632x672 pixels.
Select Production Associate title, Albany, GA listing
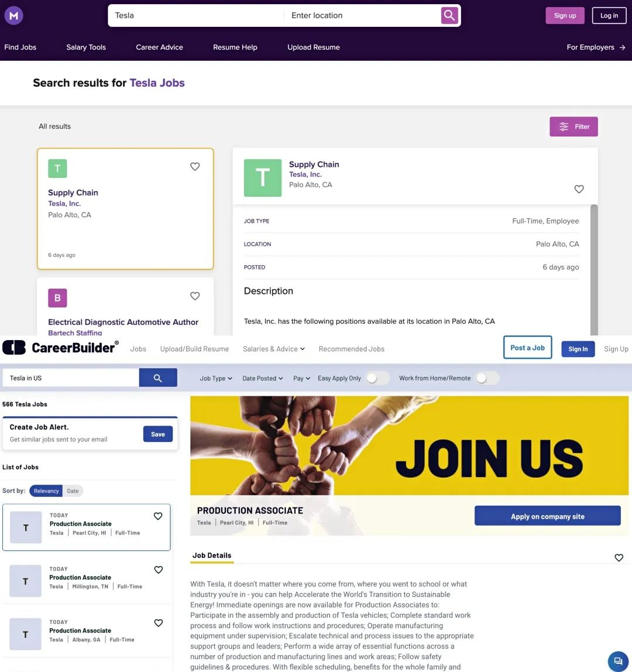tap(80, 630)
